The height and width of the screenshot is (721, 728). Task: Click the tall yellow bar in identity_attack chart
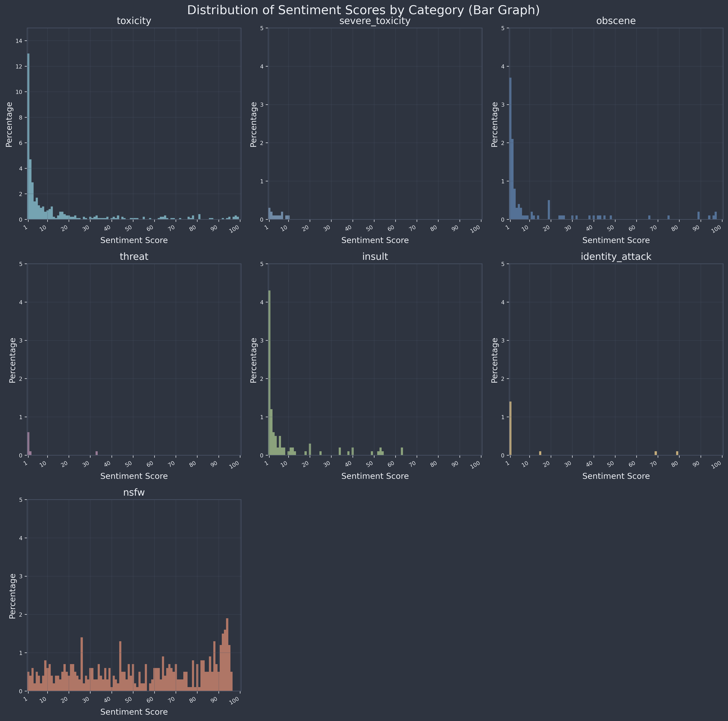click(510, 429)
